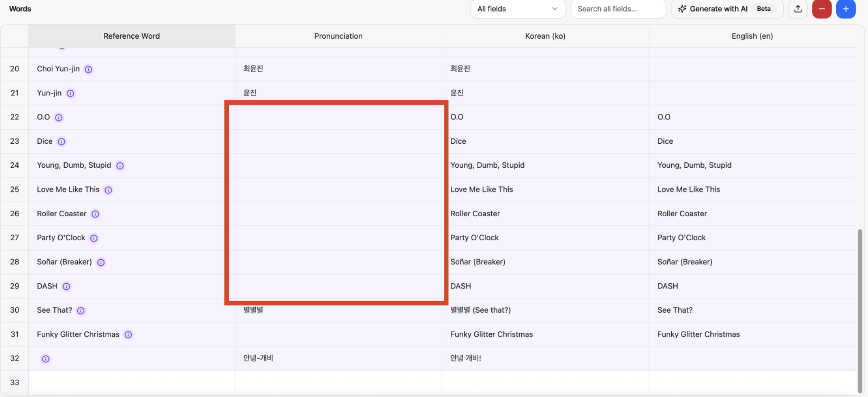The image size is (868, 397).
Task: Click the info icon beside Dice
Action: 61,142
